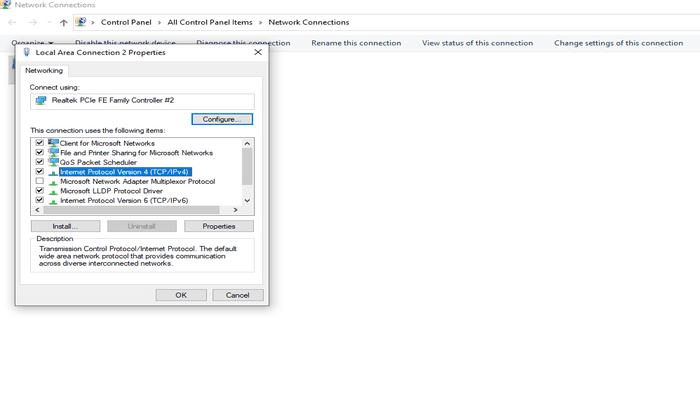Select the Networking tab
The height and width of the screenshot is (394, 700).
coord(44,71)
